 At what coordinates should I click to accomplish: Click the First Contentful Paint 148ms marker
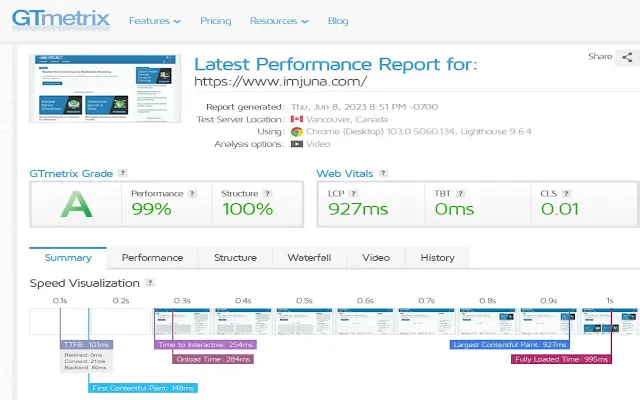[143, 388]
